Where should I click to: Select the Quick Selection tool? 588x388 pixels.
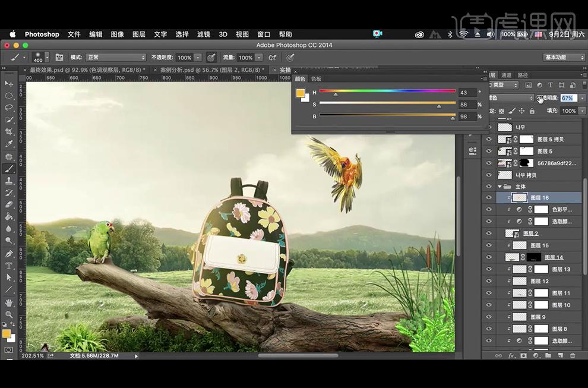(9, 119)
